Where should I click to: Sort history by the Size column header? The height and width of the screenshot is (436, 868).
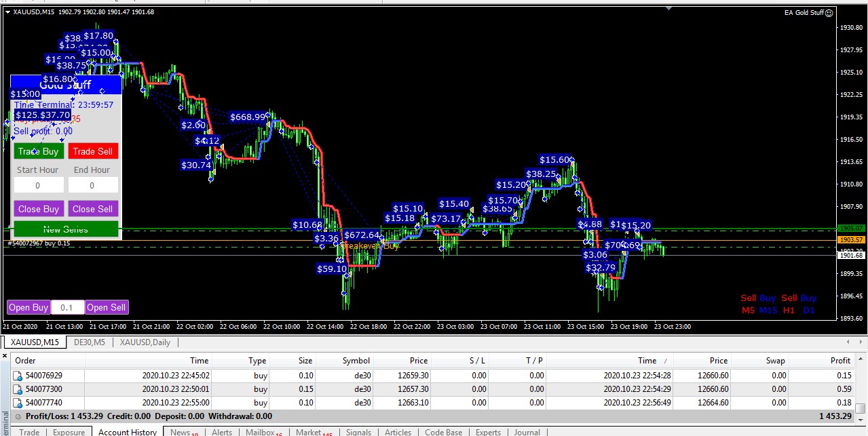294,361
